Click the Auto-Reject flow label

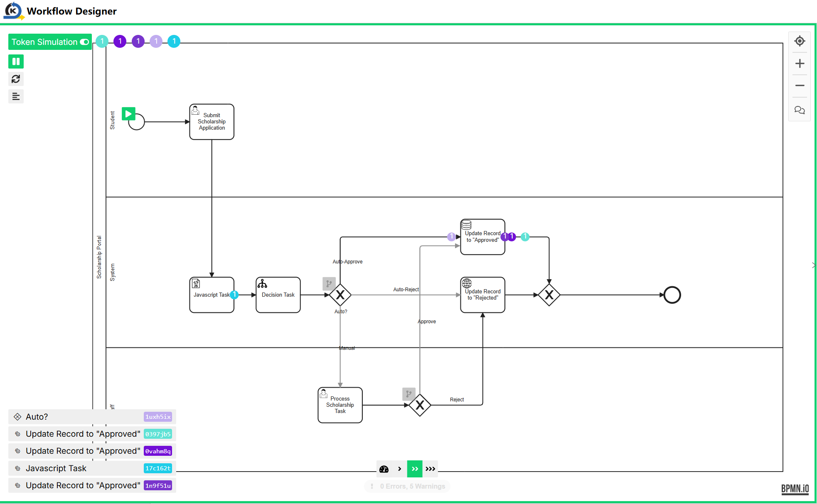point(406,290)
